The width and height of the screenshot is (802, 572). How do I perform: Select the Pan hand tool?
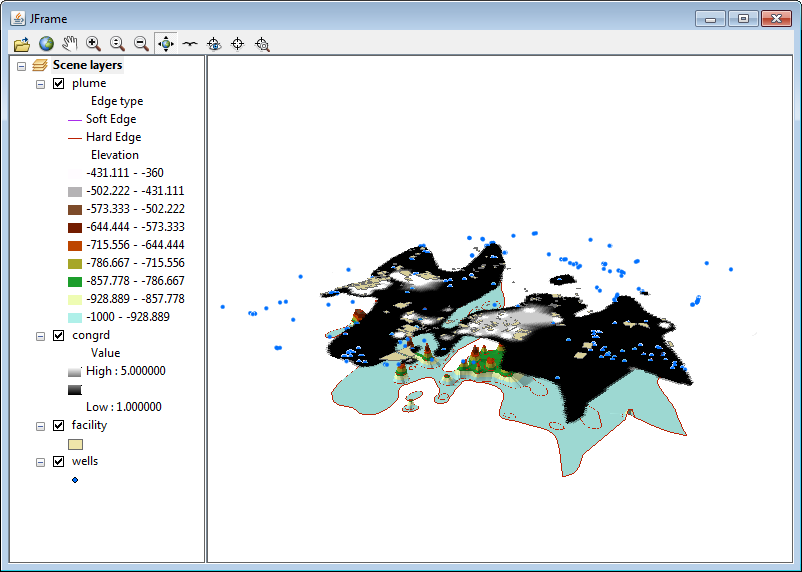(x=70, y=44)
